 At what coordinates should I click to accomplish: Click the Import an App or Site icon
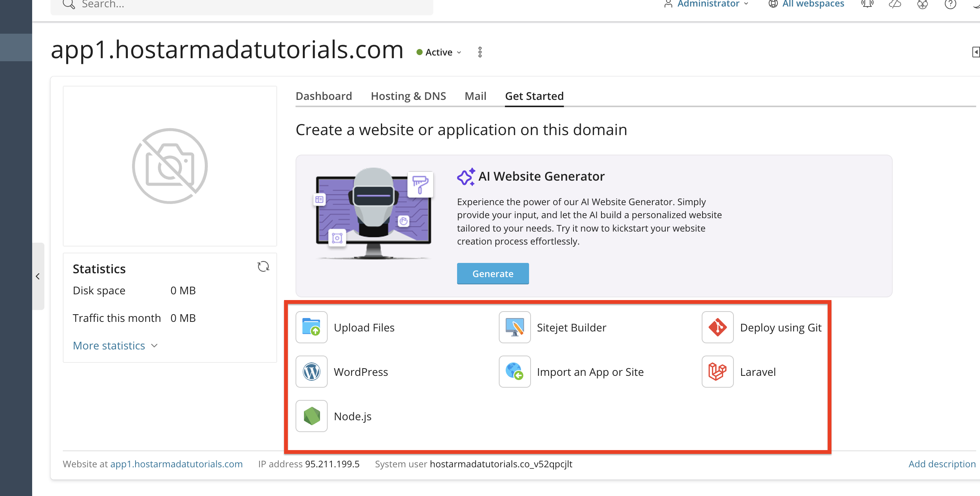514,372
